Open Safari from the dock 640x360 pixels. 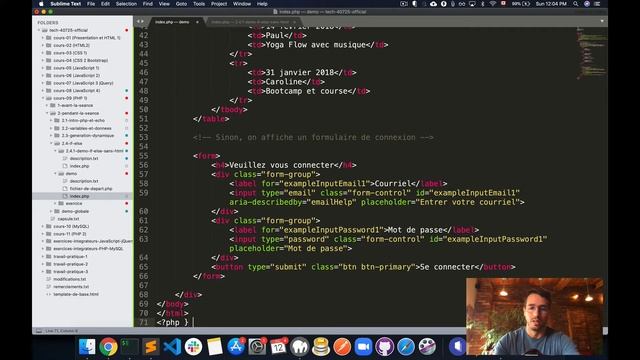point(406,347)
